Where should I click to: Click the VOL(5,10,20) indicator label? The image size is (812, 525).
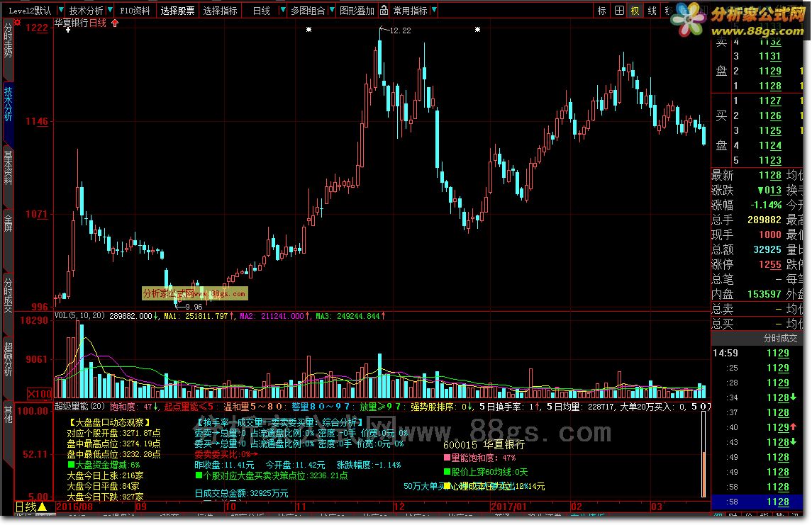(x=79, y=315)
